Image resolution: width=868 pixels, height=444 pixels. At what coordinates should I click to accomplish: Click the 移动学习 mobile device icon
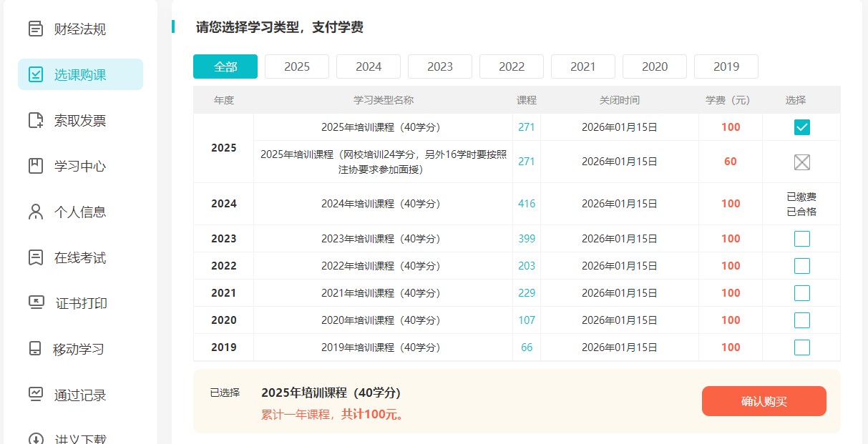(x=35, y=349)
